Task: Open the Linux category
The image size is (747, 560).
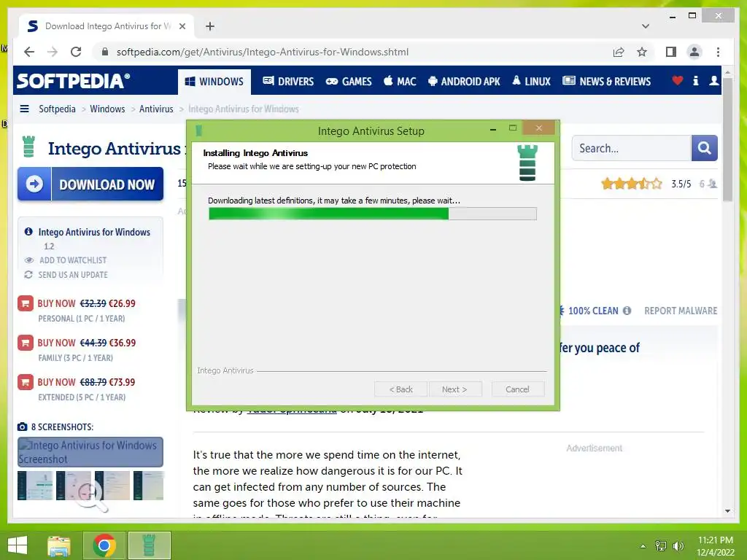Action: (x=531, y=82)
